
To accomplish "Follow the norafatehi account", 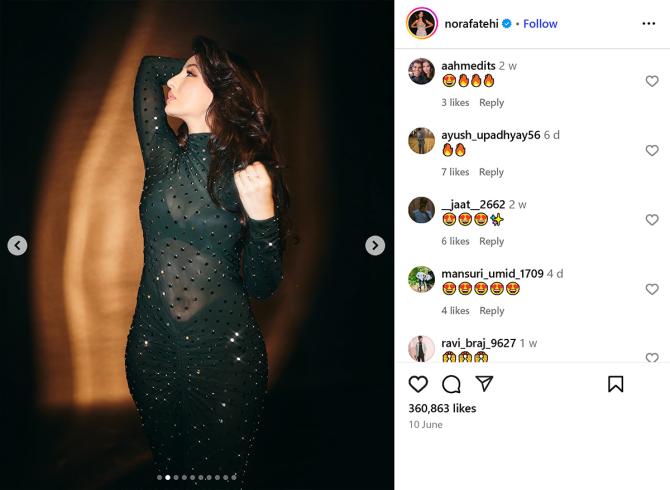I will coord(541,23).
